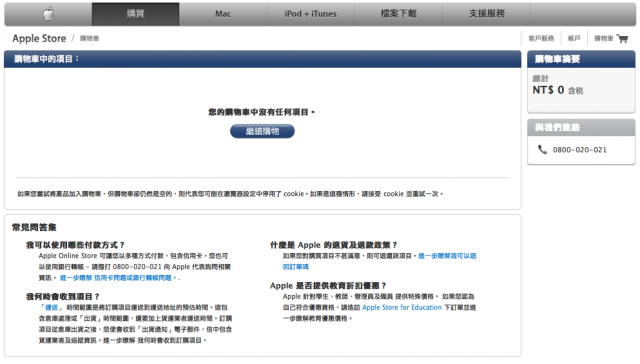Click the Apple logo in navigation bar
The width and height of the screenshot is (640, 364).
(49, 14)
